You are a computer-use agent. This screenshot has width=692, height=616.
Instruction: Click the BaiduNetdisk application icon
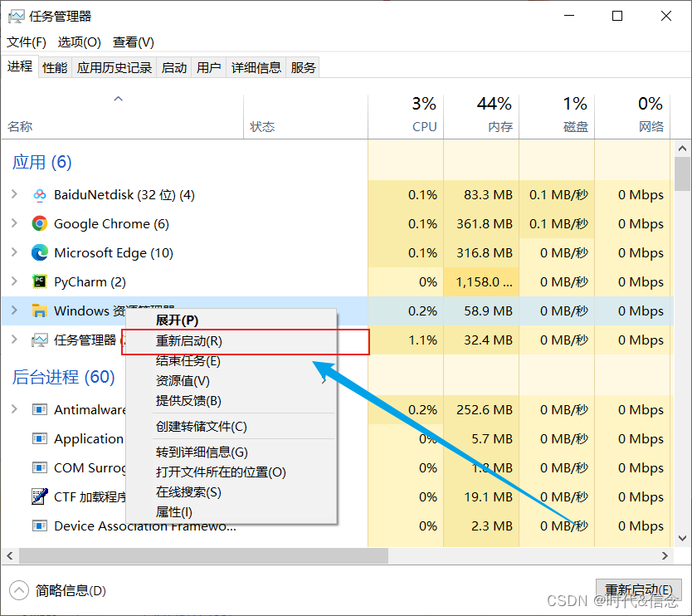[40, 194]
